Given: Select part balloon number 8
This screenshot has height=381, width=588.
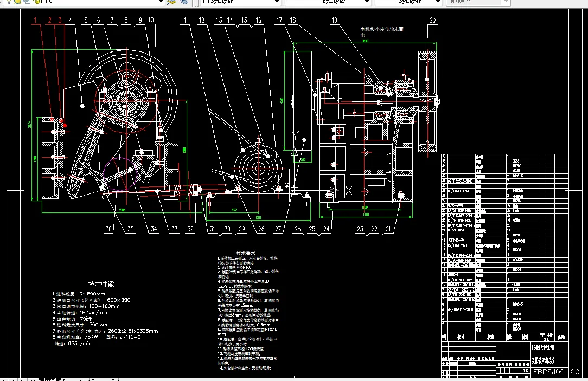Looking at the screenshot, I should tap(126, 20).
